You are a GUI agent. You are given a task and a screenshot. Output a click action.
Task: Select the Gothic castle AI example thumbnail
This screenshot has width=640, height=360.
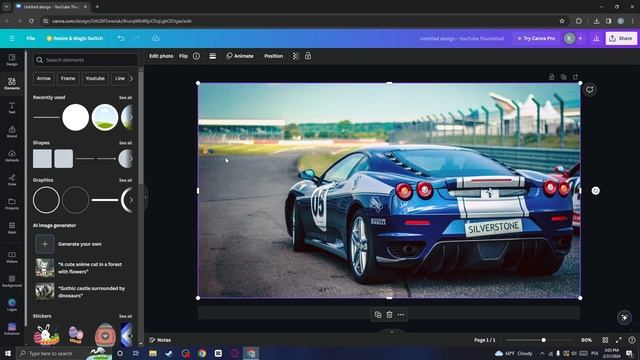(x=44, y=292)
